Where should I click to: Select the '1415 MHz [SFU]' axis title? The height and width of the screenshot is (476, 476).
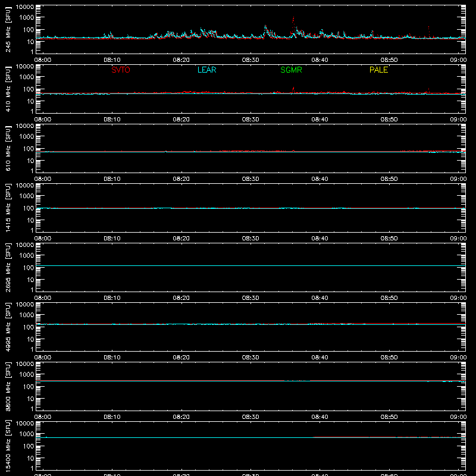pos(8,208)
